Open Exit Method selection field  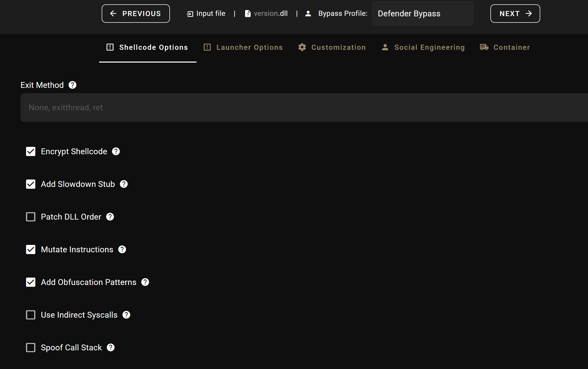click(304, 108)
